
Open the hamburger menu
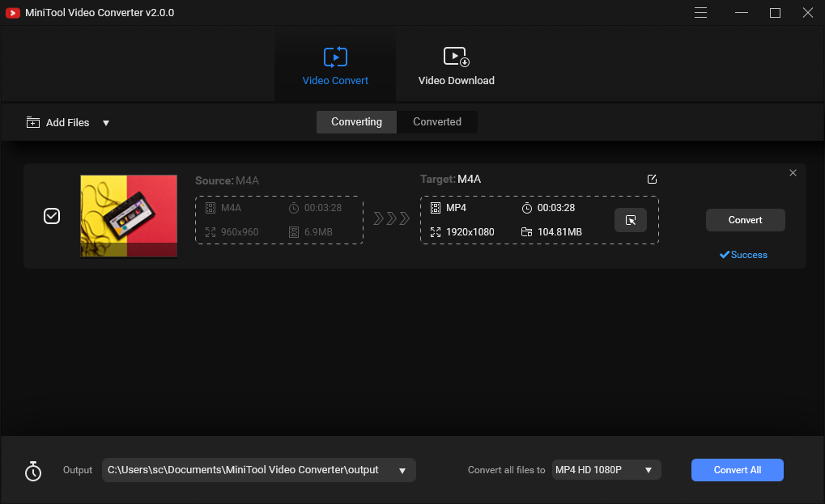(x=700, y=12)
